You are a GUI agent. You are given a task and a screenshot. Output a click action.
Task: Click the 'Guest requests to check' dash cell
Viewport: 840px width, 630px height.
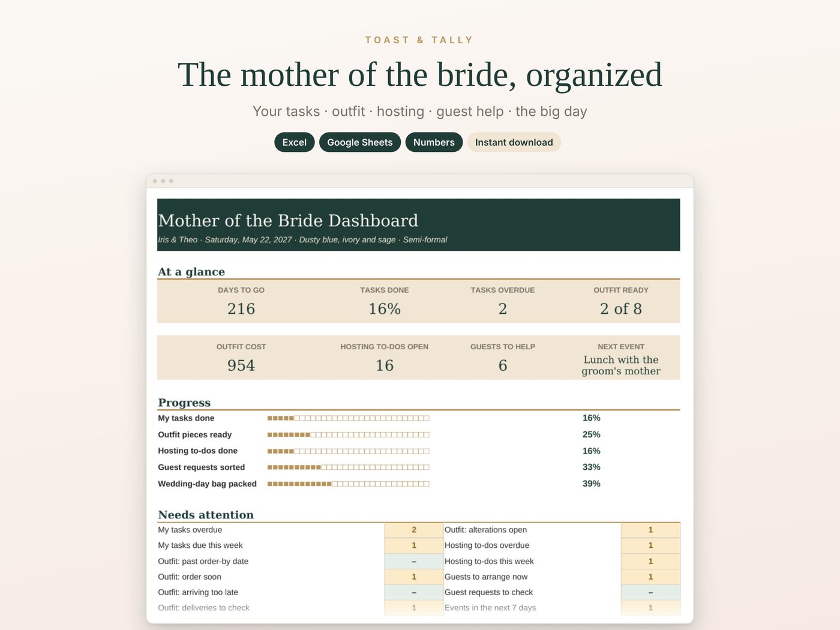click(650, 592)
